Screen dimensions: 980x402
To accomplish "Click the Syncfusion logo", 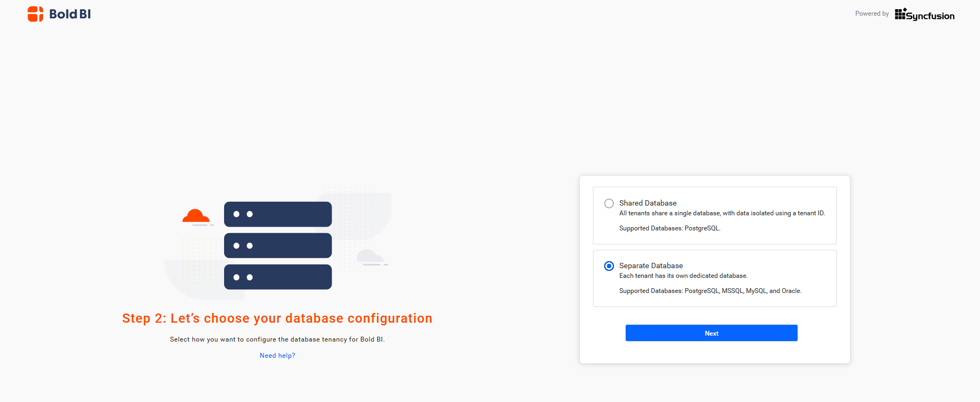I will 924,15.
